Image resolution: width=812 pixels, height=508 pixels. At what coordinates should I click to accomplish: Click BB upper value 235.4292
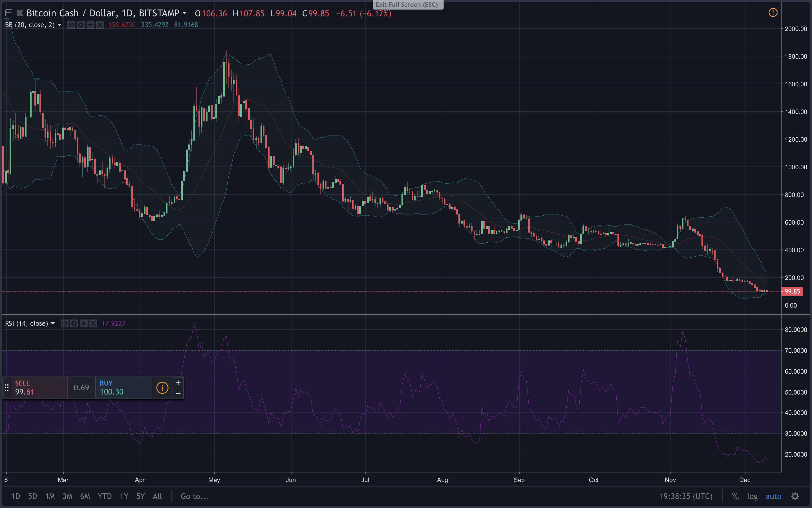(x=155, y=25)
